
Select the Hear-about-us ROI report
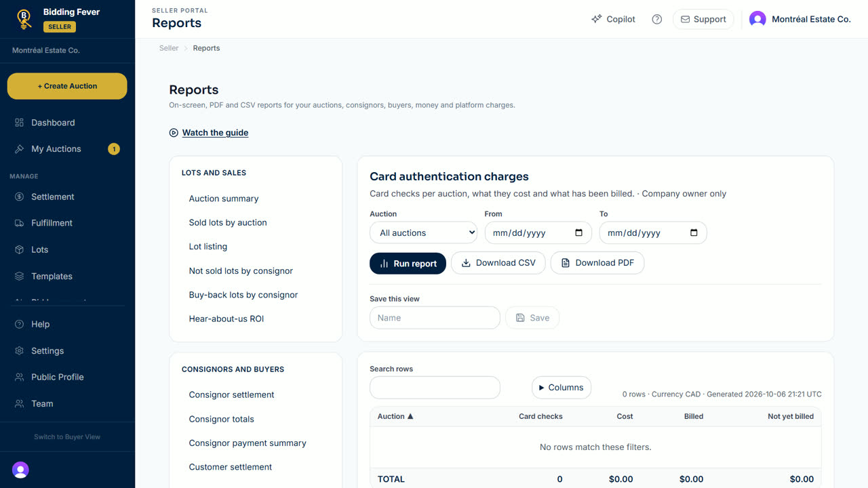click(226, 319)
